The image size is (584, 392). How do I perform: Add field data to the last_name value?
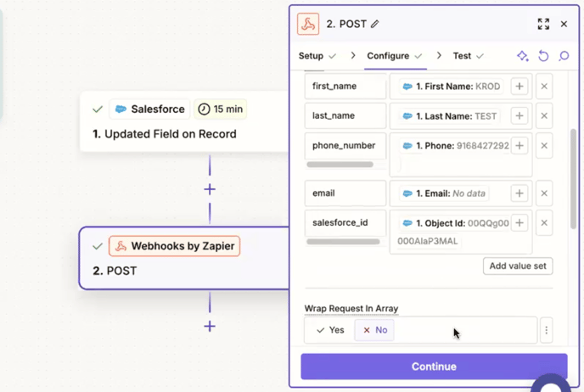[519, 115]
